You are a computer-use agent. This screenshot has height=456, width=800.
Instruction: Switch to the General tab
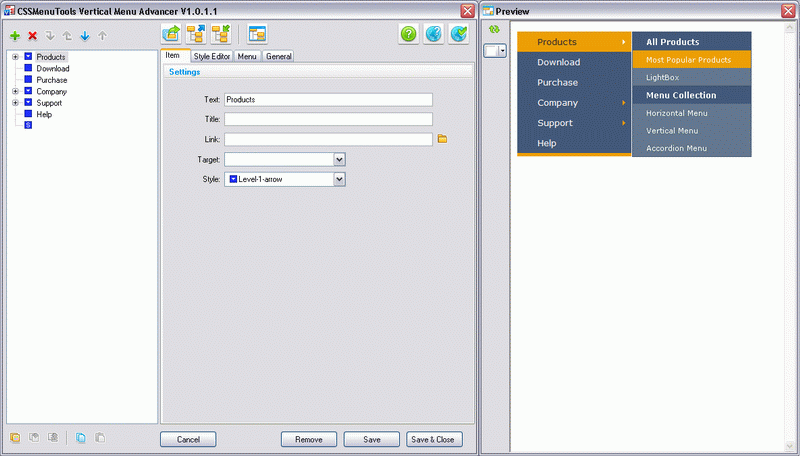[279, 56]
